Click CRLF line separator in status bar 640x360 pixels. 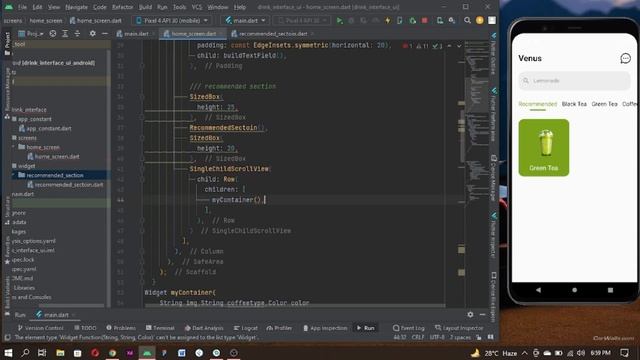[418, 338]
